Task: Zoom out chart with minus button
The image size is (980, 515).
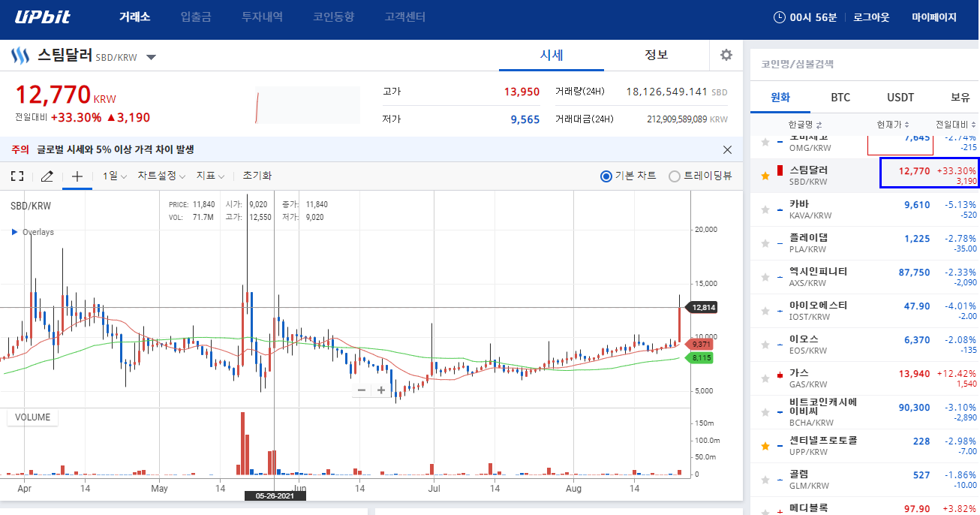Action: coord(362,390)
